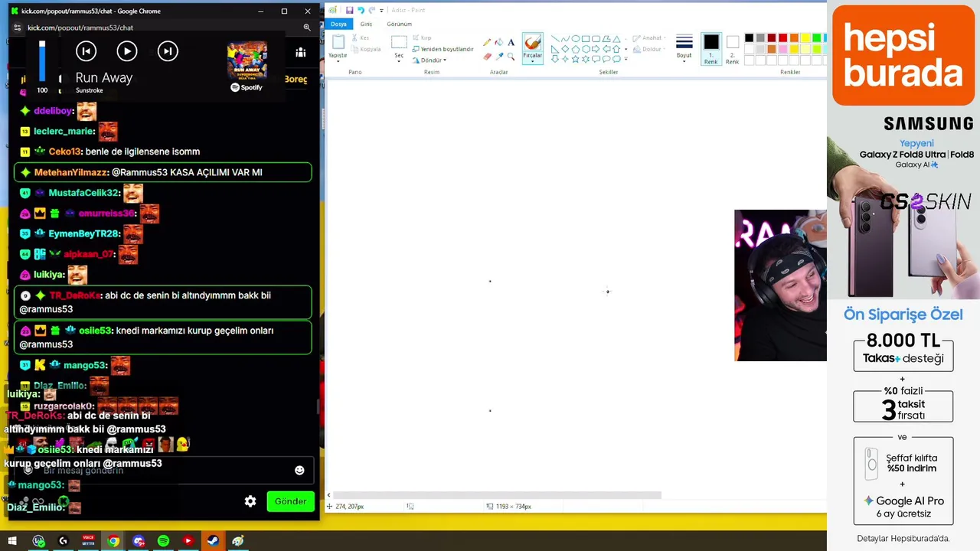Select the 2. Renk color box
The image size is (980, 551).
coord(733,49)
